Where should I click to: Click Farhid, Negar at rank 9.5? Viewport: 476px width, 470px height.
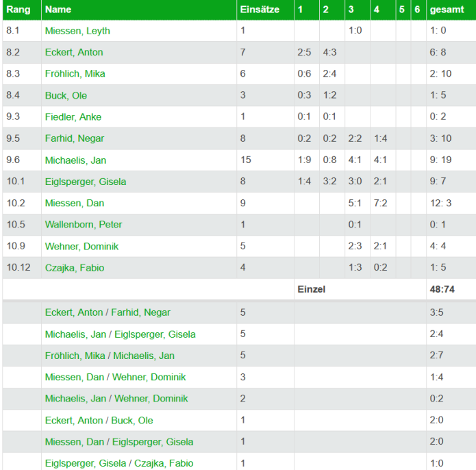(75, 138)
